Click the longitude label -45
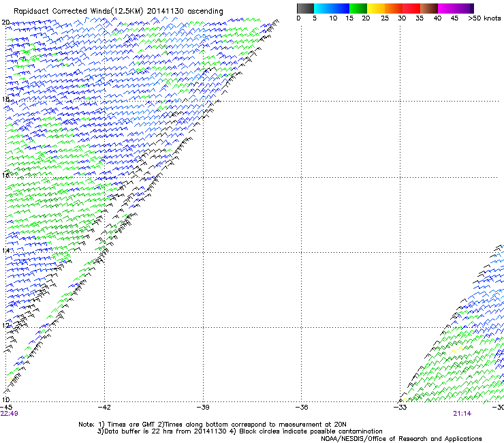The width and height of the screenshot is (504, 443). [x=6, y=408]
